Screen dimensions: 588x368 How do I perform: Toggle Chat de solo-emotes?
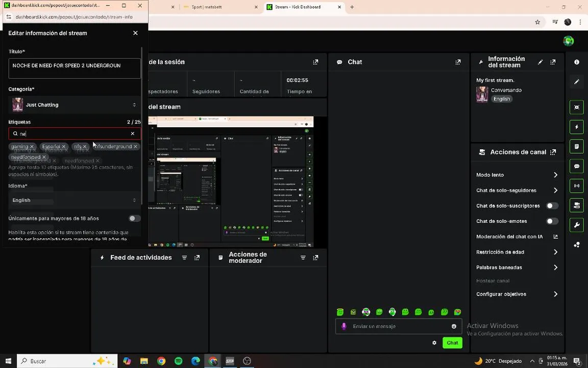552,221
